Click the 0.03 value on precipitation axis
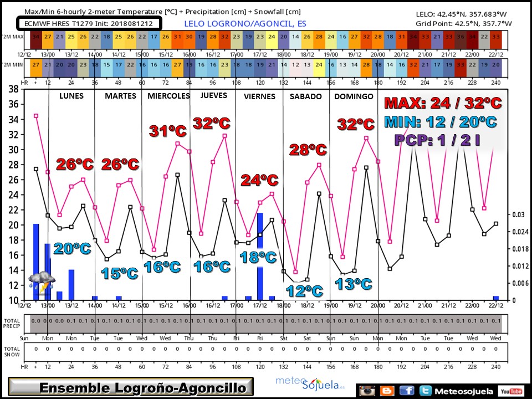 point(519,214)
